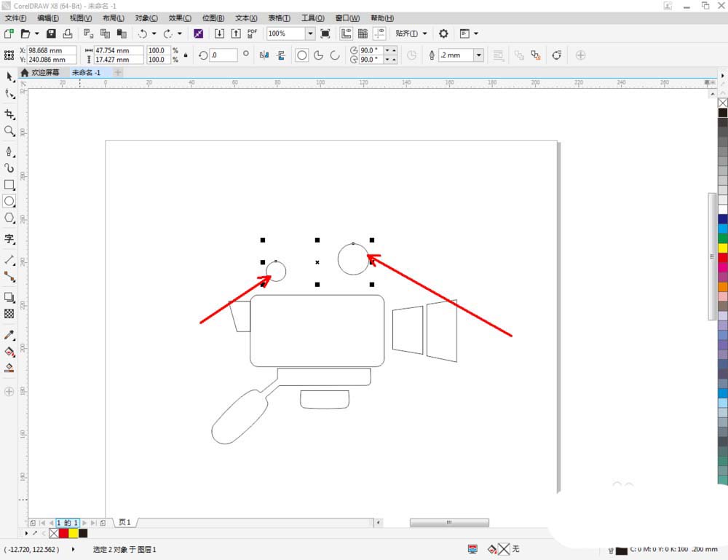The image size is (728, 560).
Task: Choose the Polygon tool
Action: point(9,218)
